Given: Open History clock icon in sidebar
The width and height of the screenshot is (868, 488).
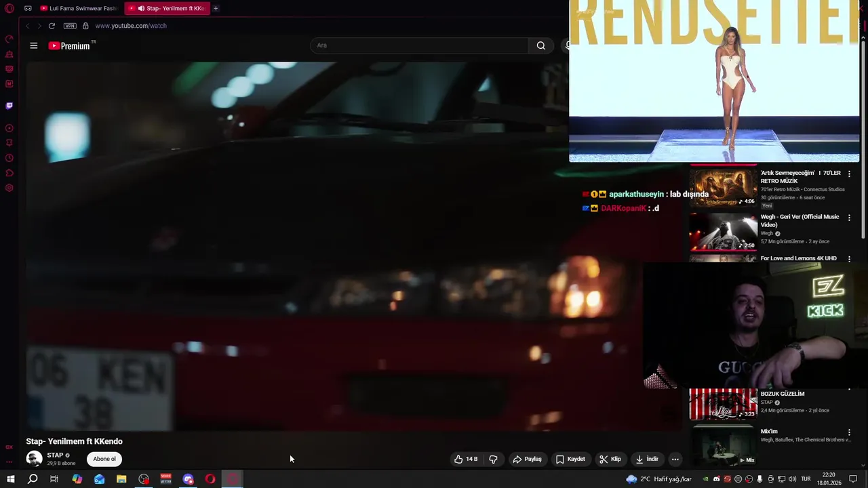Looking at the screenshot, I should pyautogui.click(x=9, y=158).
